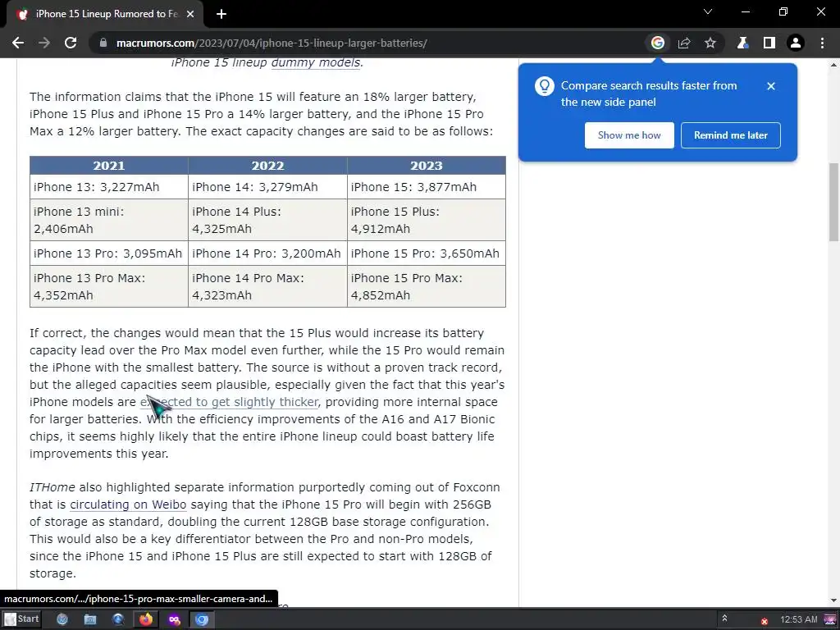Open the file manager taskbar icon

pyautogui.click(x=90, y=620)
